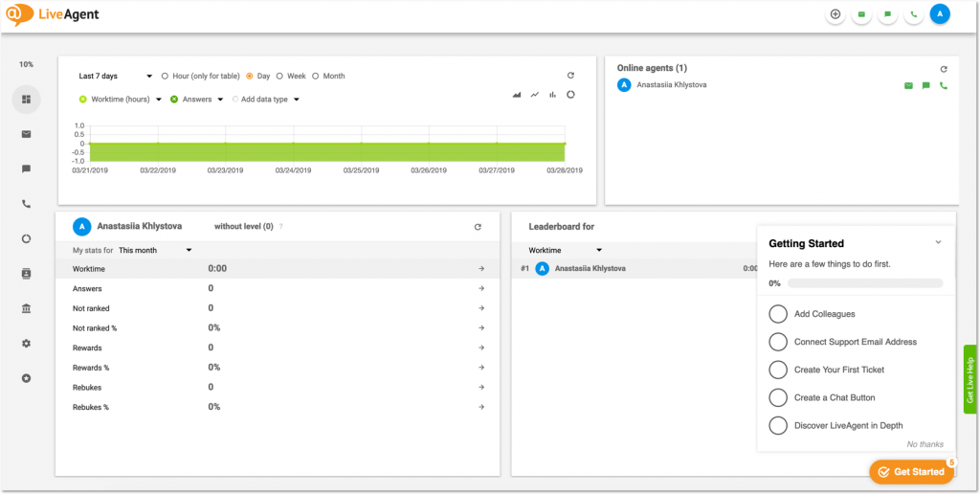
Task: Open the plus create-new icon in header
Action: tap(835, 14)
